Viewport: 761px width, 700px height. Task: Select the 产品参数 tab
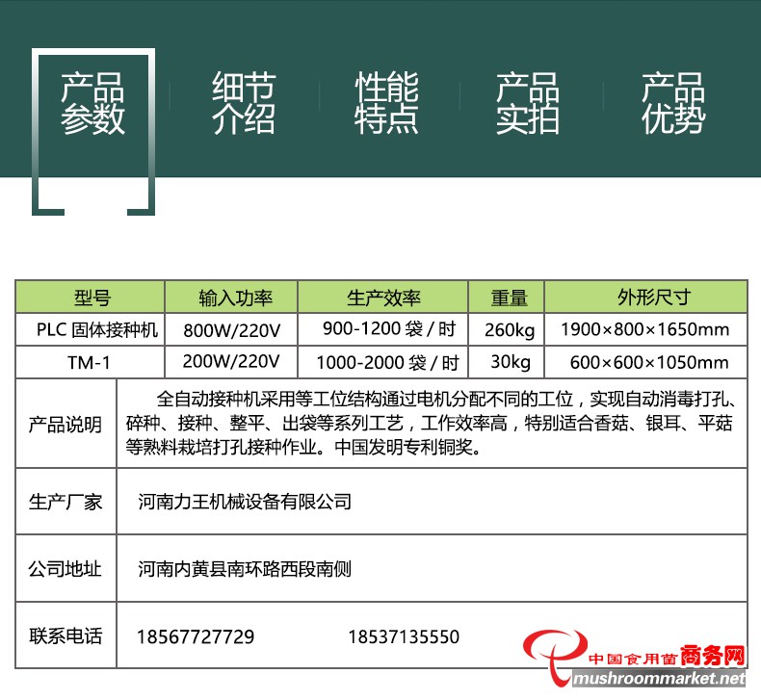(x=92, y=103)
